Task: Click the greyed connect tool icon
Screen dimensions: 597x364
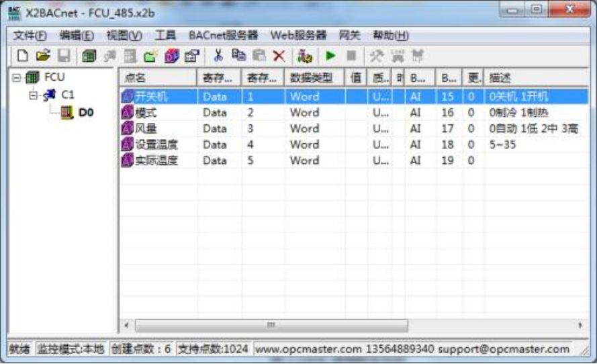Action: tap(398, 56)
